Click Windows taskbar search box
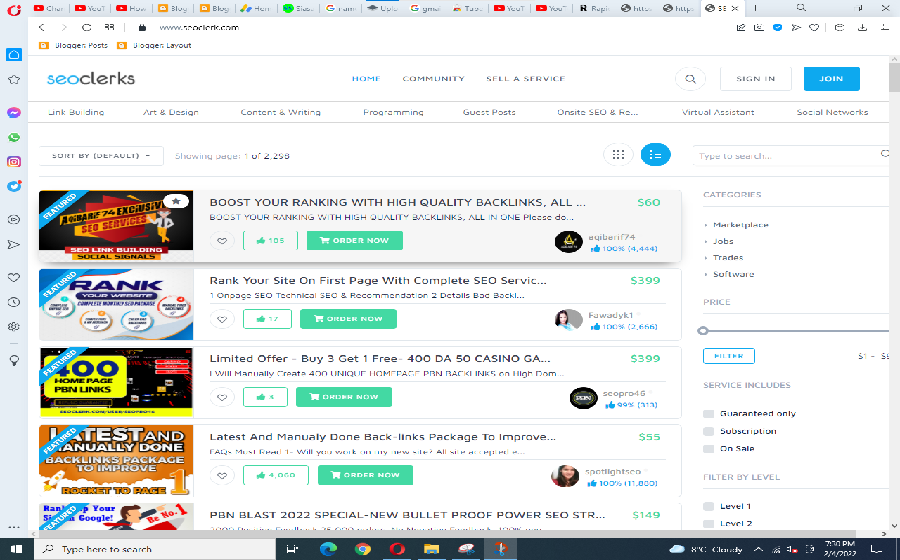This screenshot has width=900, height=560. [155, 549]
